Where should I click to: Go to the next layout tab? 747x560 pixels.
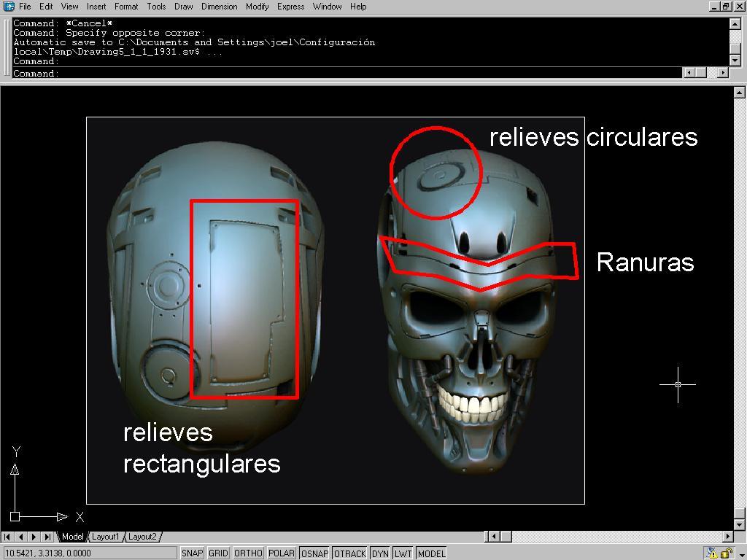[x=34, y=537]
